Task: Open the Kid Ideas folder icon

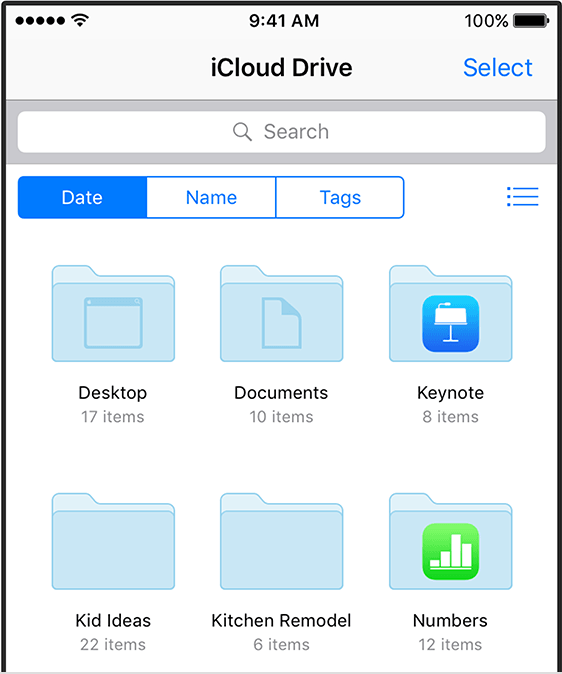Action: pyautogui.click(x=113, y=541)
